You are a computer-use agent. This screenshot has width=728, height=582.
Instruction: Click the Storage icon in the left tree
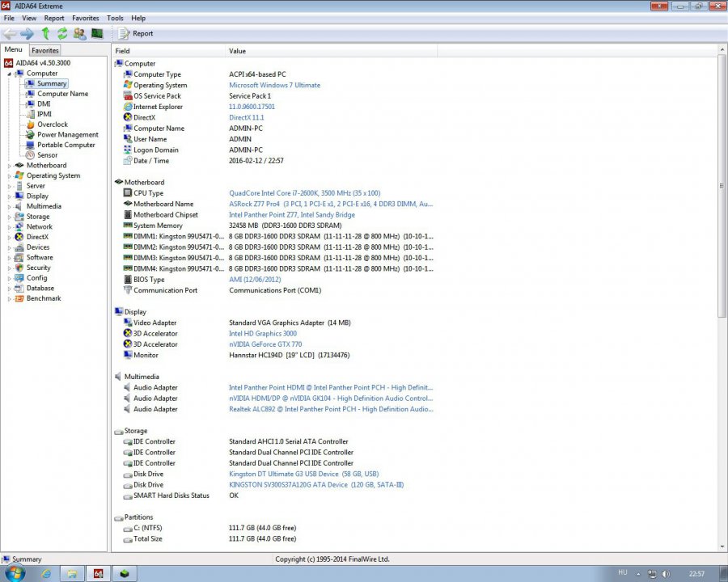(19, 217)
